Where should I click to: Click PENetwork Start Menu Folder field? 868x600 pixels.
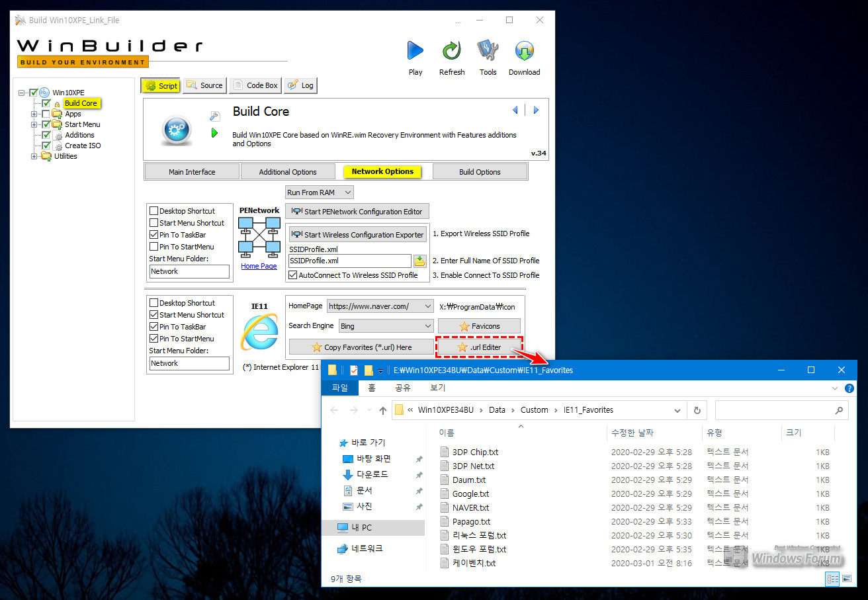point(189,271)
